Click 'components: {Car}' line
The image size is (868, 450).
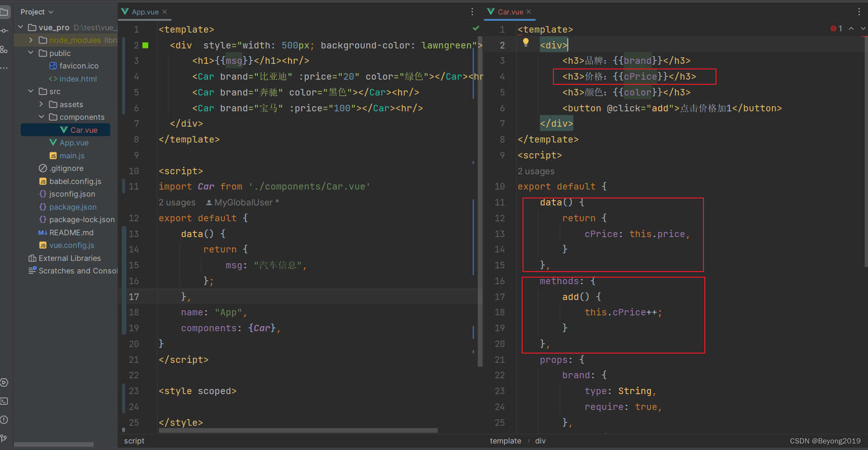click(x=231, y=328)
